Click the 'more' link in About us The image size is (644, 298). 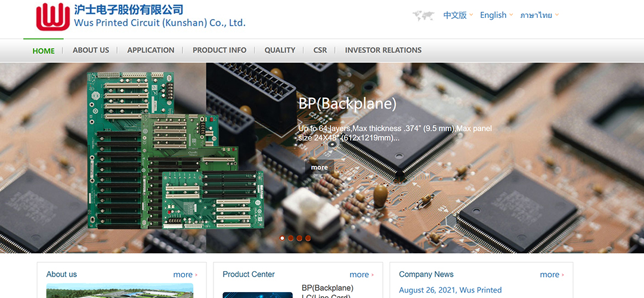tap(185, 275)
